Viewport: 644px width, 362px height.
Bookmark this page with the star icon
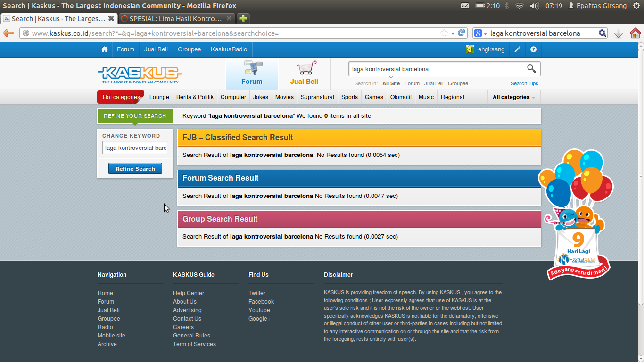point(444,33)
